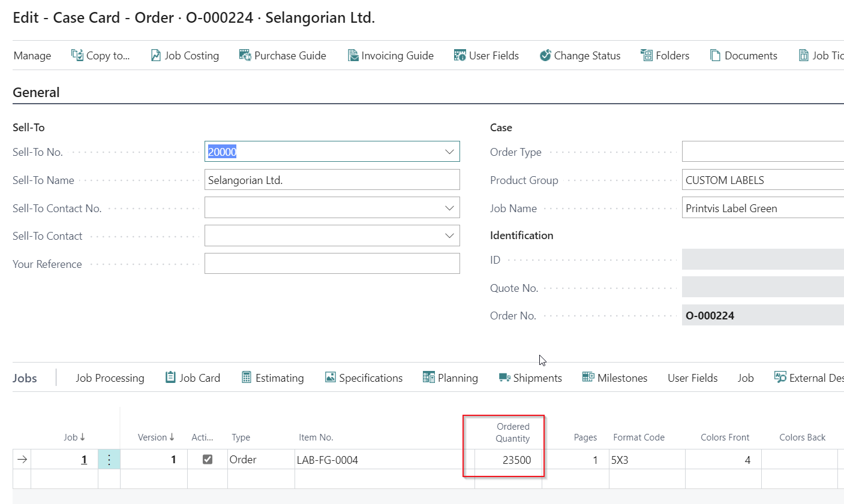
Task: Click the Jobs section label
Action: (x=25, y=378)
